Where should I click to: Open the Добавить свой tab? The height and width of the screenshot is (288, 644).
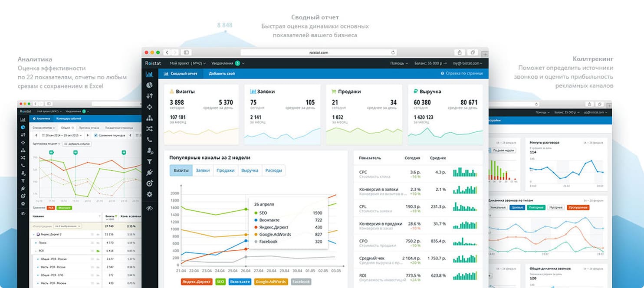(222, 74)
